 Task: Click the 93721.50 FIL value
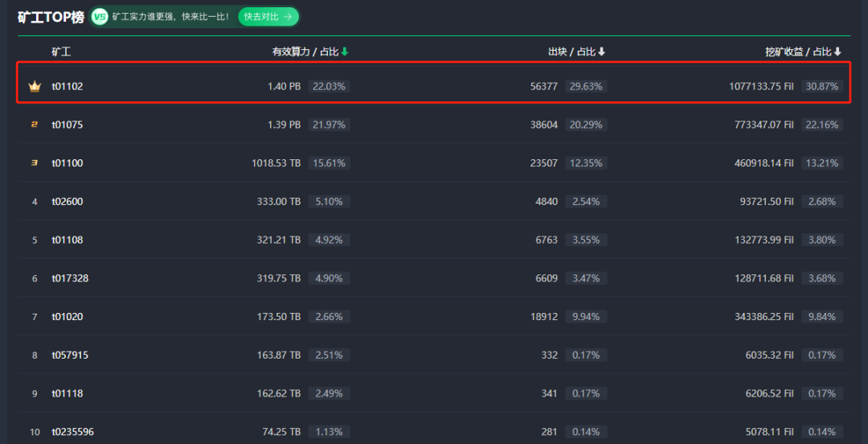tap(767, 202)
